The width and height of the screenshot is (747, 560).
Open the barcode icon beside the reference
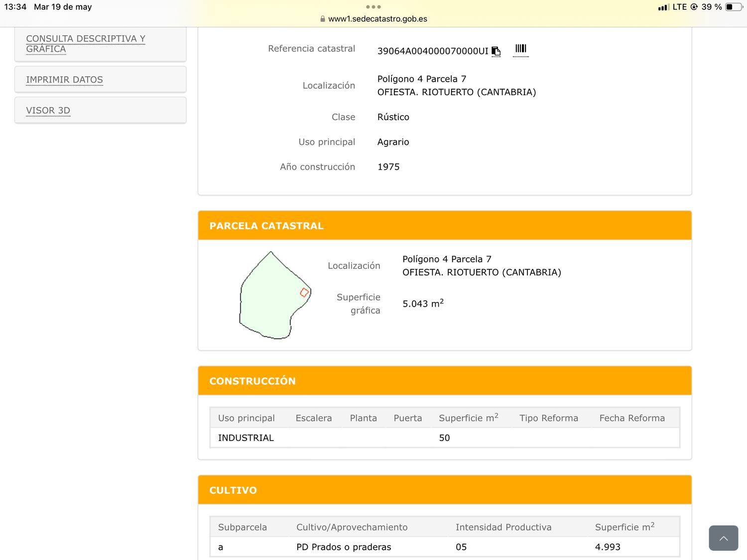click(x=521, y=49)
